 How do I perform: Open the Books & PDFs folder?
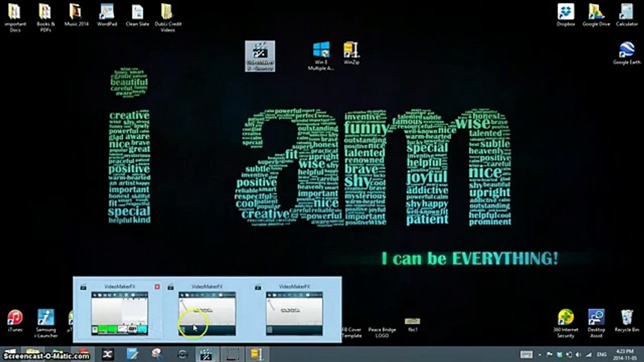click(46, 18)
